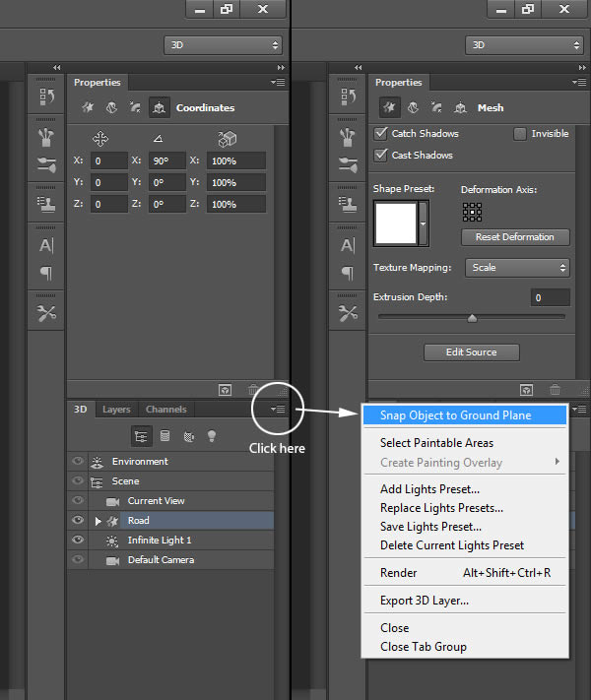The image size is (591, 700).
Task: Hide the Road mesh via eye icon
Action: coord(78,520)
